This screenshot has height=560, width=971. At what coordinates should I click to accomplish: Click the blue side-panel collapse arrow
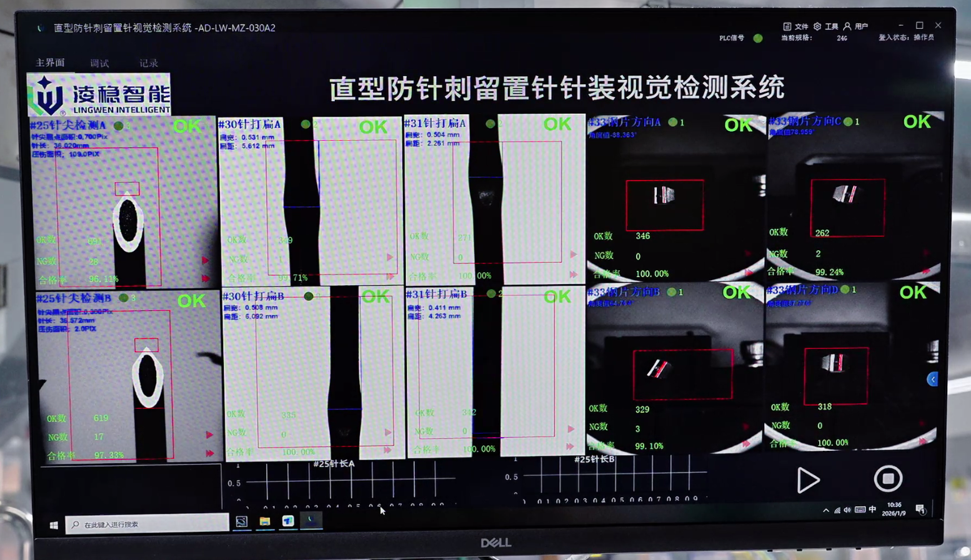pos(932,380)
